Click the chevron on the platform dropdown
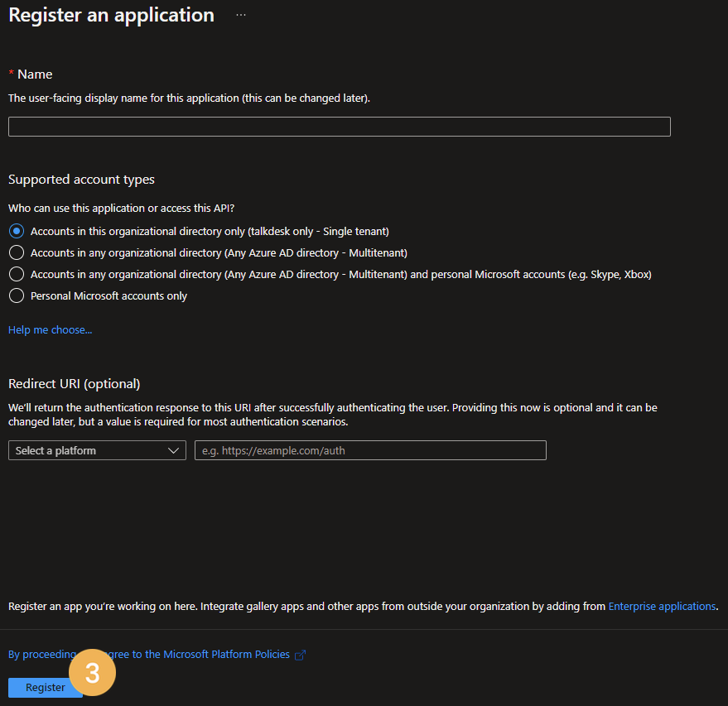This screenshot has width=728, height=706. pyautogui.click(x=174, y=450)
